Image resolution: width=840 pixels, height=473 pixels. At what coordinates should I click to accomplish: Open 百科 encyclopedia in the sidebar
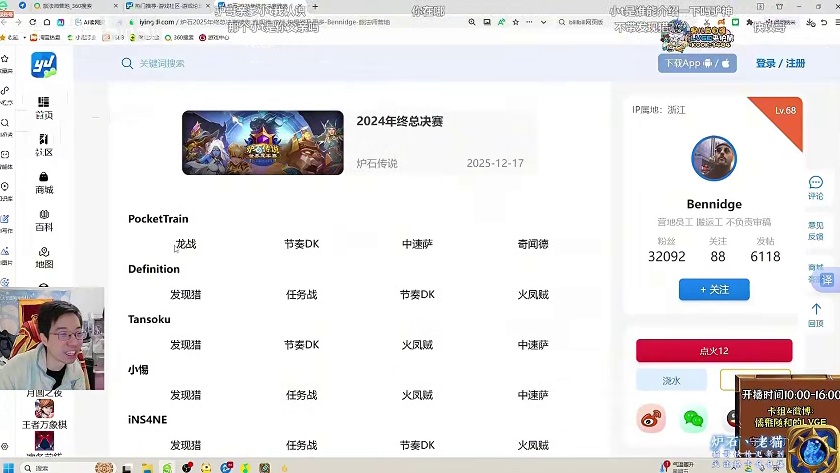(44, 220)
